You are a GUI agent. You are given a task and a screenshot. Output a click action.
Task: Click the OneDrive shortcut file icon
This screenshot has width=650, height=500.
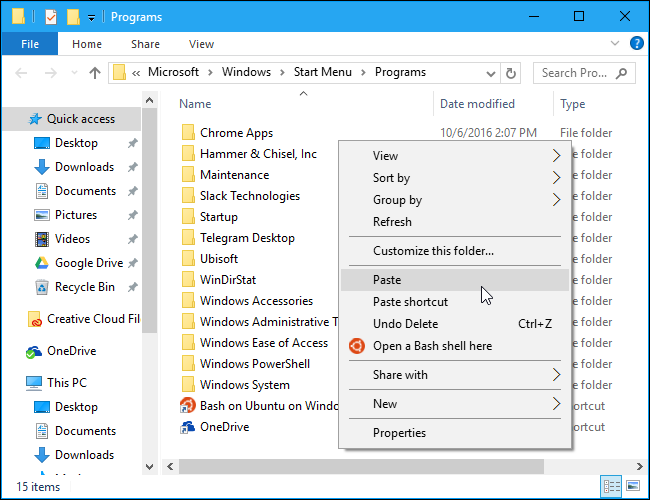pos(186,427)
